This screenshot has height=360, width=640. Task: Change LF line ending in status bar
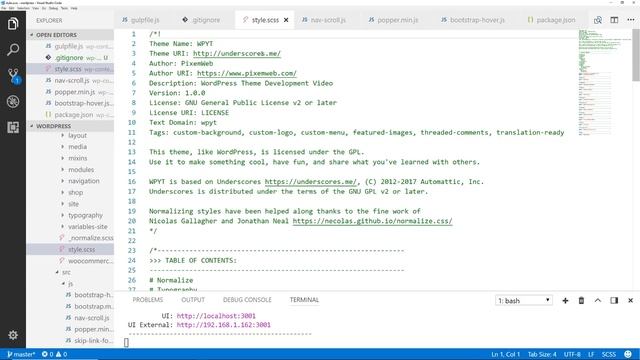click(x=591, y=354)
